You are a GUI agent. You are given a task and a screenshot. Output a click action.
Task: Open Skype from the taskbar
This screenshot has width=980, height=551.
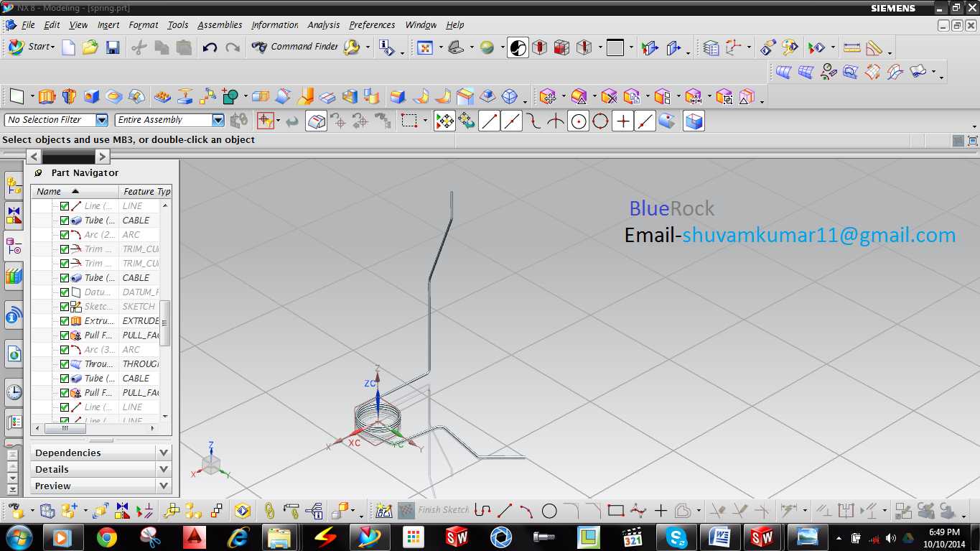click(x=676, y=537)
